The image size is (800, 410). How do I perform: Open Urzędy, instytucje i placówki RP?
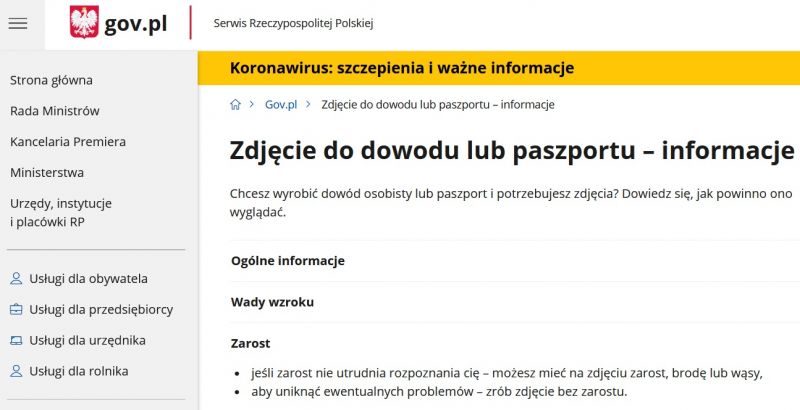tap(61, 213)
